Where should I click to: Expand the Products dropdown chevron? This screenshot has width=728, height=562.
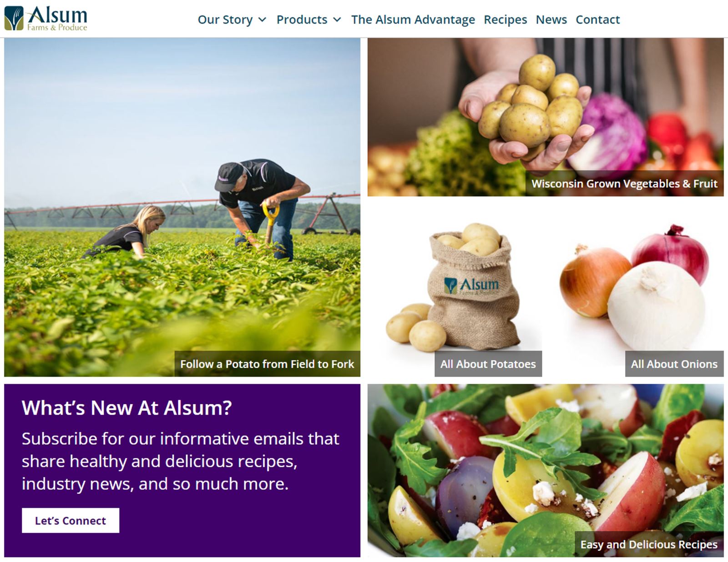[x=337, y=20]
